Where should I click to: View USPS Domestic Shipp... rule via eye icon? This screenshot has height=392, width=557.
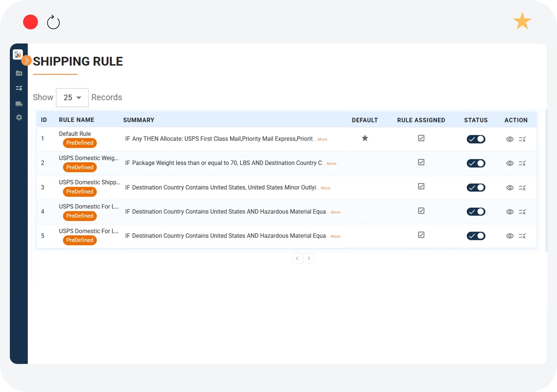pyautogui.click(x=510, y=188)
